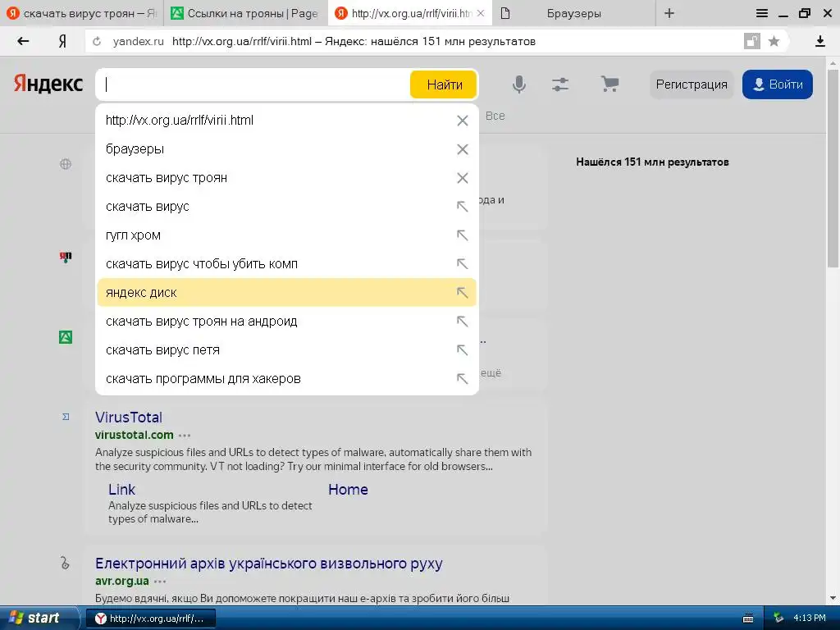Click the 4:13 PM taskbar clock
840x630 pixels.
pos(809,618)
